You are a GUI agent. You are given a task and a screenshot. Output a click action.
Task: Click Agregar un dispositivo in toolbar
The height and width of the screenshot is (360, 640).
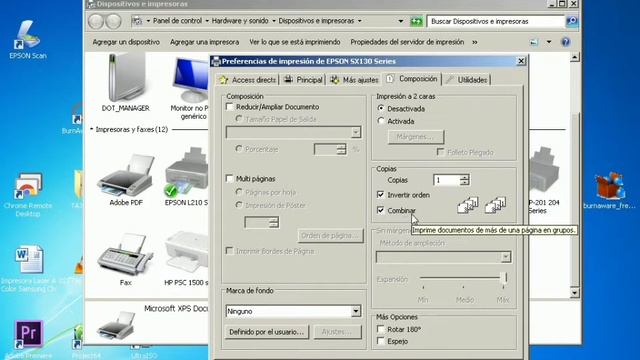pos(126,42)
